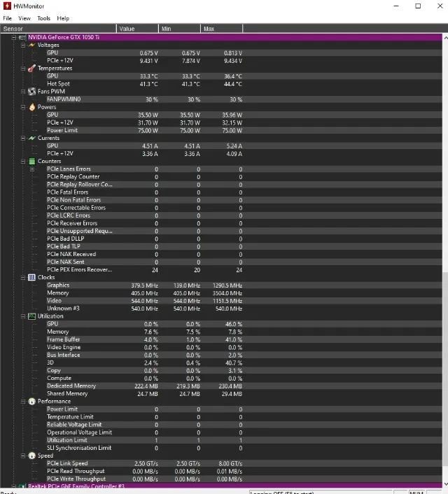Collapse the Counters group
Image resolution: width=448 pixels, height=494 pixels.
[x=23, y=162]
